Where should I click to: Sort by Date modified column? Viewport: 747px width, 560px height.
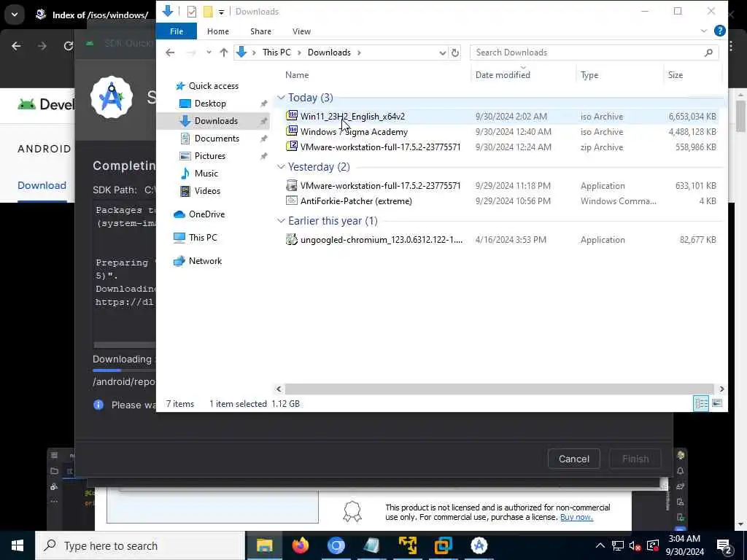pyautogui.click(x=503, y=75)
